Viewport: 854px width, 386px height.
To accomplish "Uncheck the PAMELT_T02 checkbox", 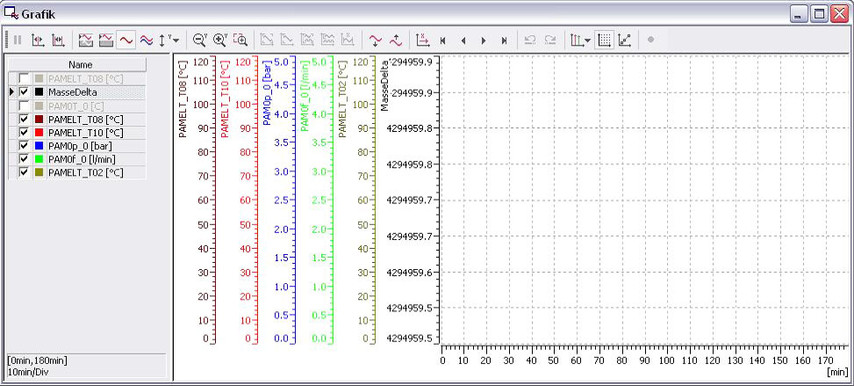I will coord(24,172).
